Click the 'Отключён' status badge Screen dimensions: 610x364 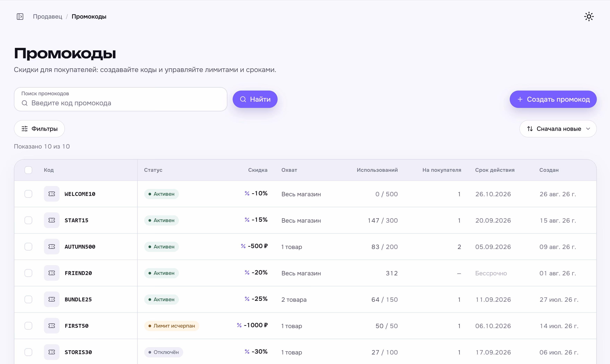coord(163,352)
